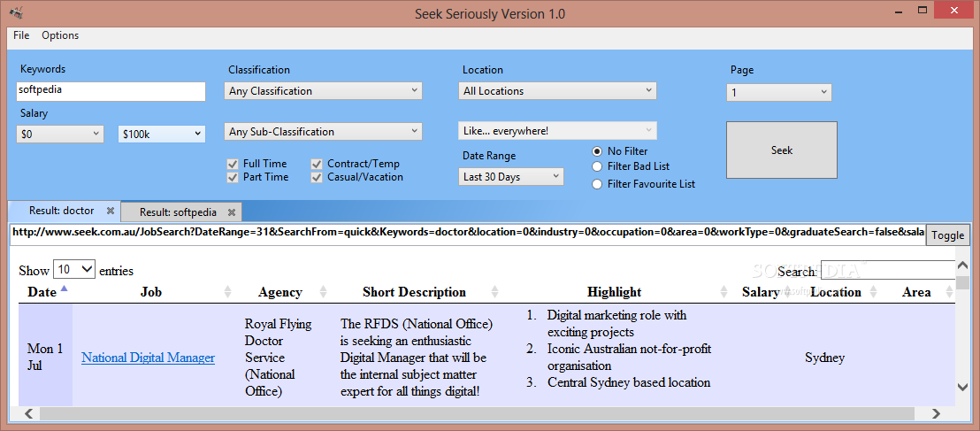The height and width of the screenshot is (431, 980).
Task: Sort results by Job column
Action: [x=227, y=292]
